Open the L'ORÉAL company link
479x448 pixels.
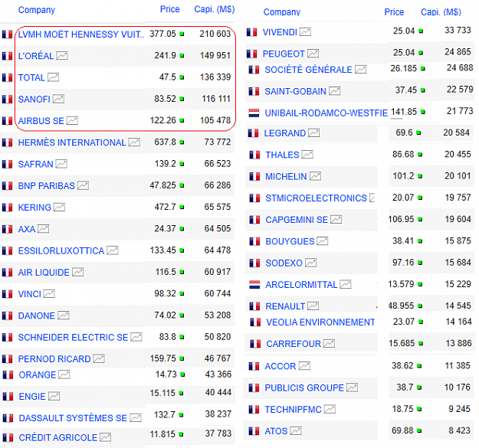click(x=36, y=56)
